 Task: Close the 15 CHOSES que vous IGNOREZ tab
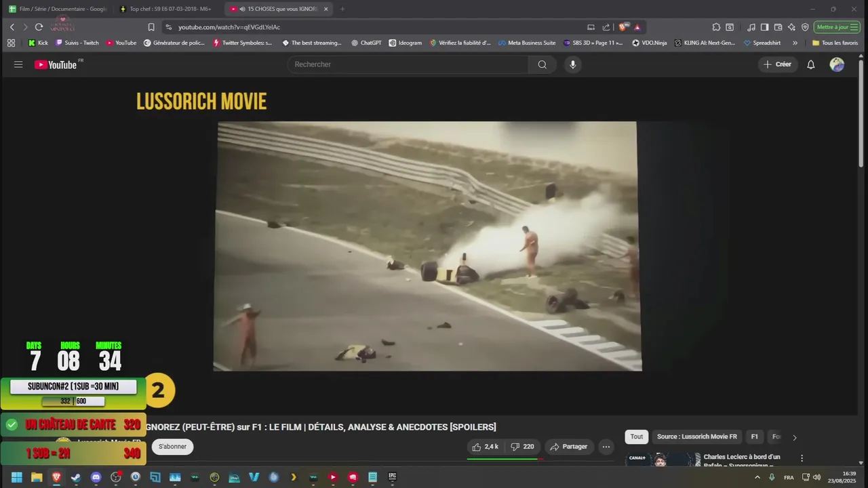(325, 9)
